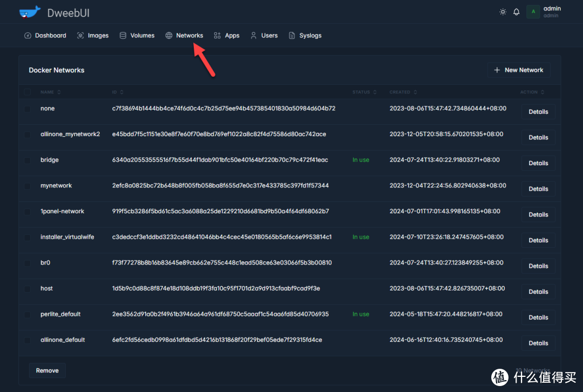Select the checkbox for bridge network
The image size is (583, 392).
(x=28, y=160)
